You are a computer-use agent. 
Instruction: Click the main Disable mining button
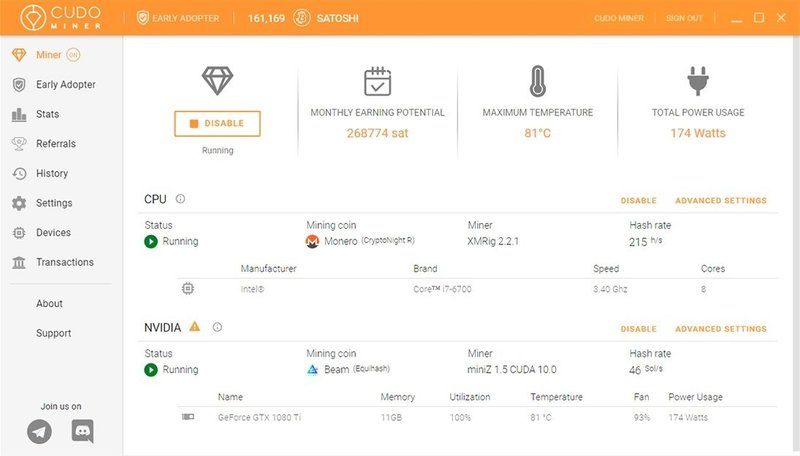point(217,123)
